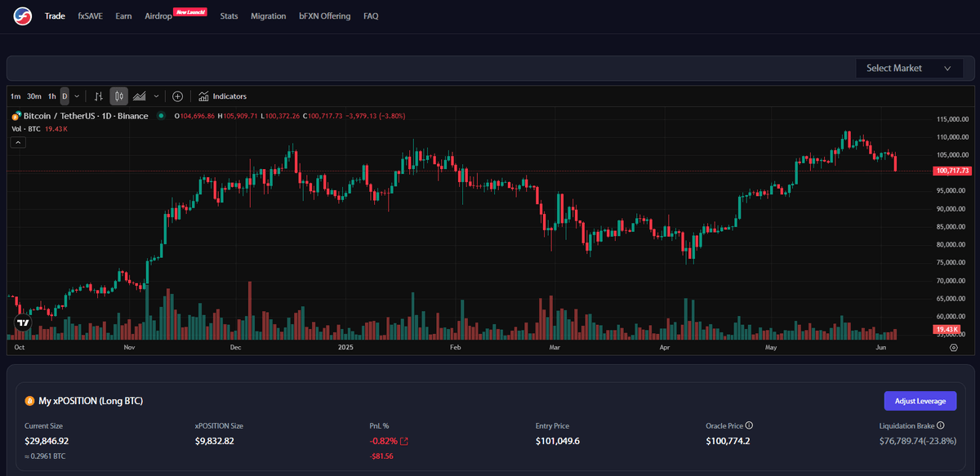Collapse the chart legend with chevron
The width and height of the screenshot is (980, 476).
coord(19,142)
